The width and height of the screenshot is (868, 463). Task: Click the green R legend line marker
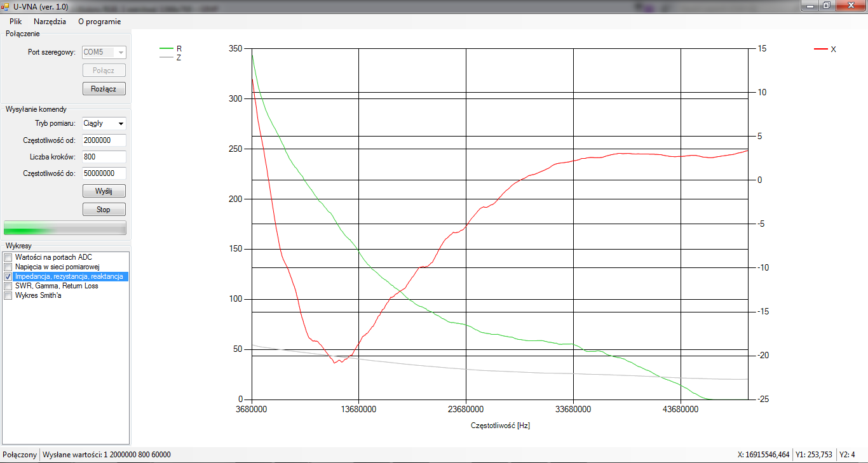pyautogui.click(x=166, y=48)
